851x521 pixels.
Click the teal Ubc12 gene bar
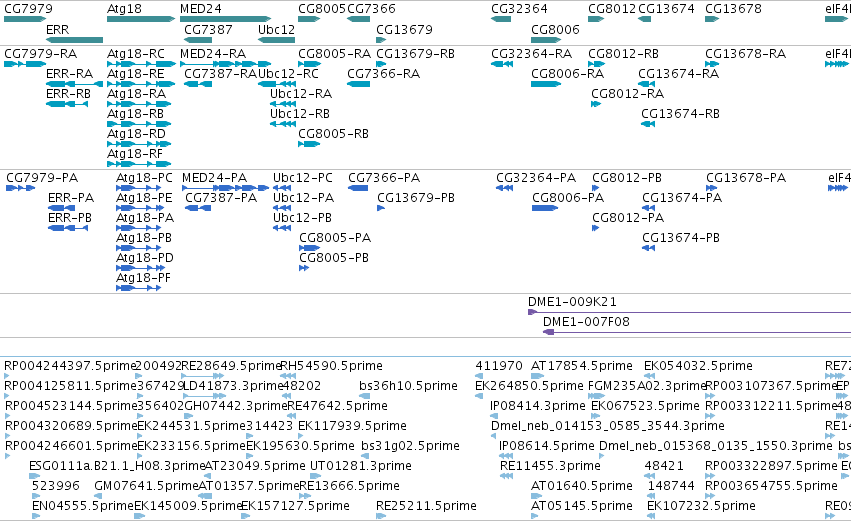276,40
